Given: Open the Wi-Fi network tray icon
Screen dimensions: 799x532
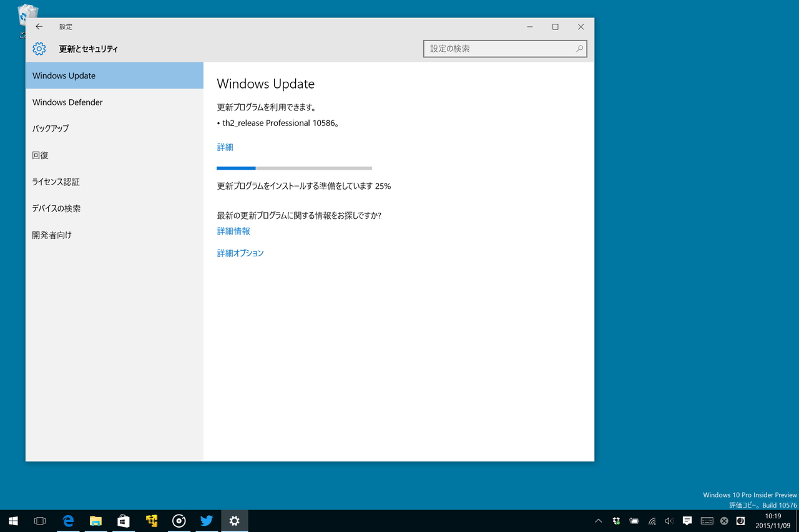Looking at the screenshot, I should pyautogui.click(x=652, y=521).
